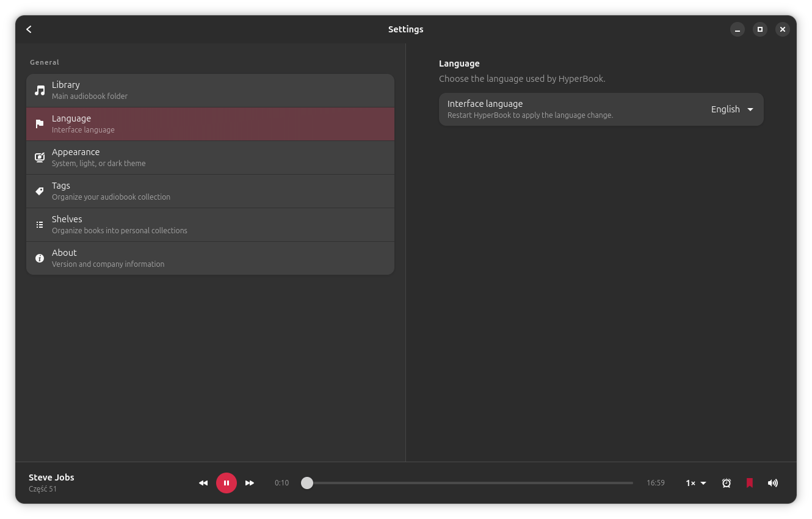Close the Settings window
Viewport: 812px width, 519px height.
pyautogui.click(x=783, y=29)
